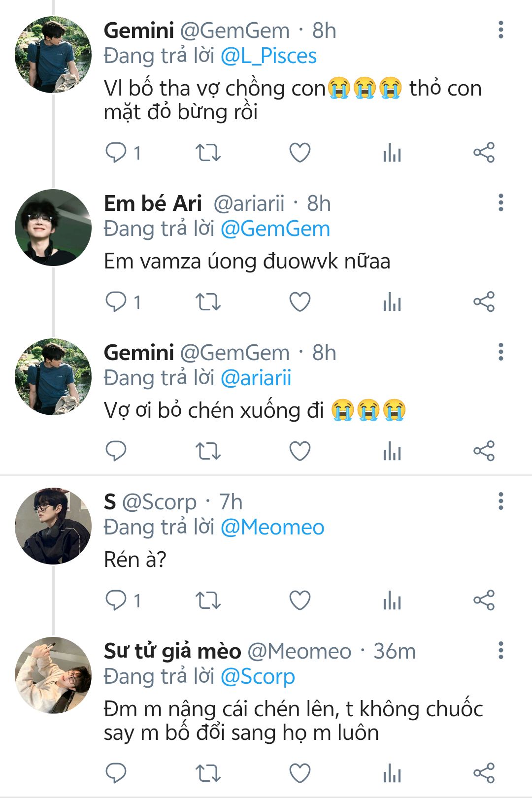This screenshot has width=532, height=798.
Task: Open the @Meomeo mention link
Action: click(x=272, y=528)
